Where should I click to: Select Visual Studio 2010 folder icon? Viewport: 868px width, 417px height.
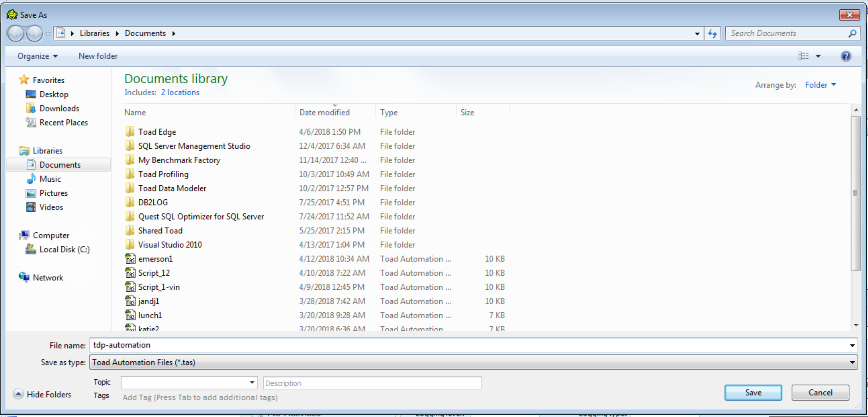[x=130, y=245]
